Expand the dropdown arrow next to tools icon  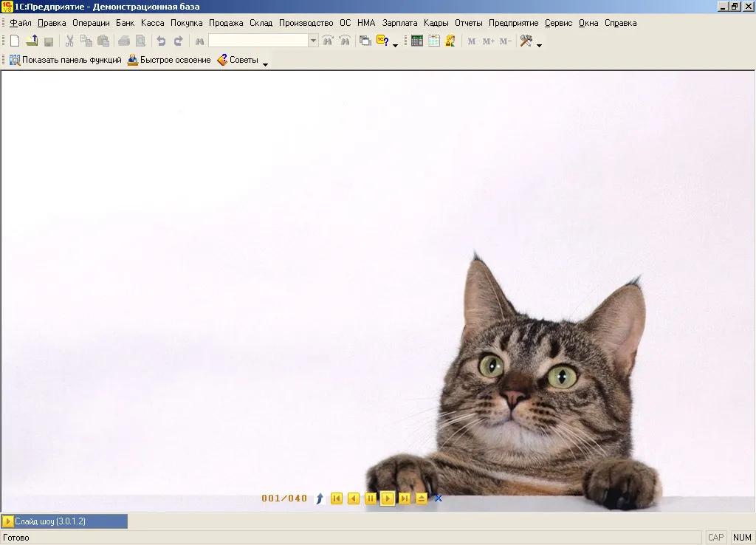pyautogui.click(x=539, y=45)
